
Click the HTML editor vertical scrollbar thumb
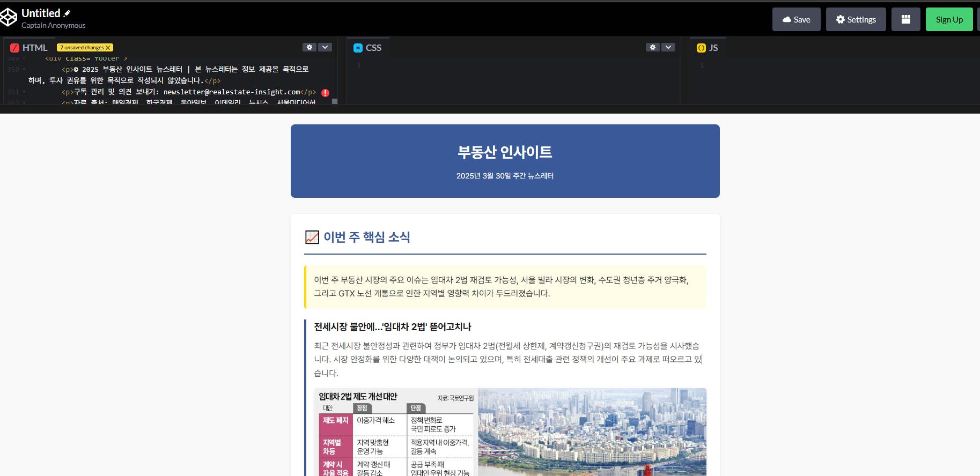[335, 101]
